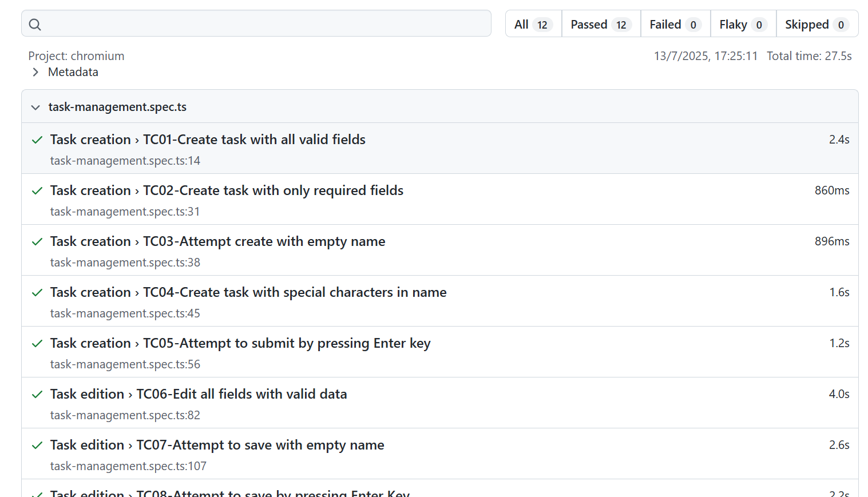868x497 pixels.
Task: Collapse task-management.spec.ts file group chevron
Action: [x=35, y=108]
